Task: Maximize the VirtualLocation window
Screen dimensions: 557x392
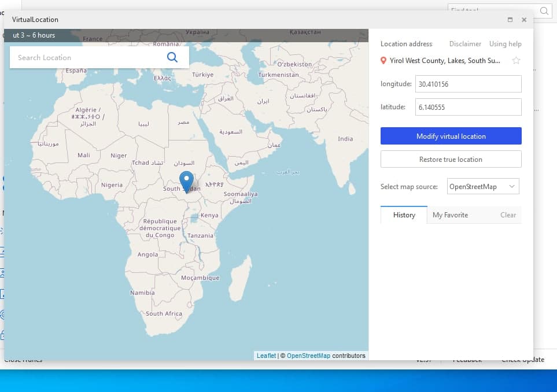Action: [510, 20]
